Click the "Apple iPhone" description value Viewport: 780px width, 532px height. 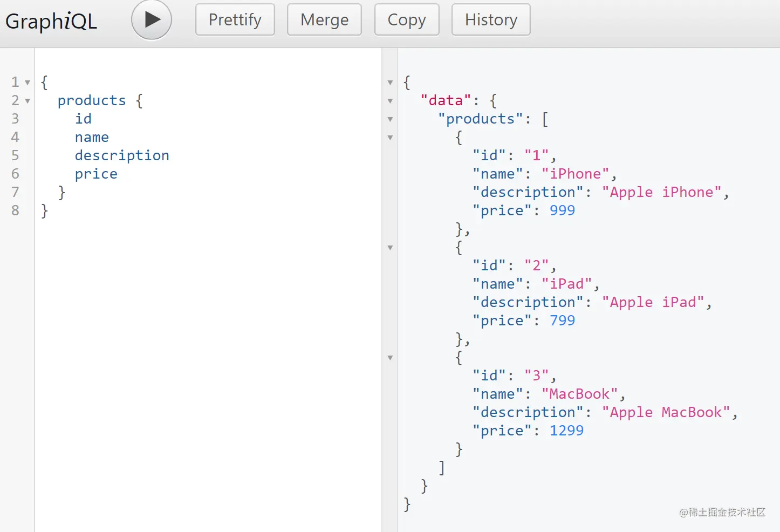tap(662, 192)
